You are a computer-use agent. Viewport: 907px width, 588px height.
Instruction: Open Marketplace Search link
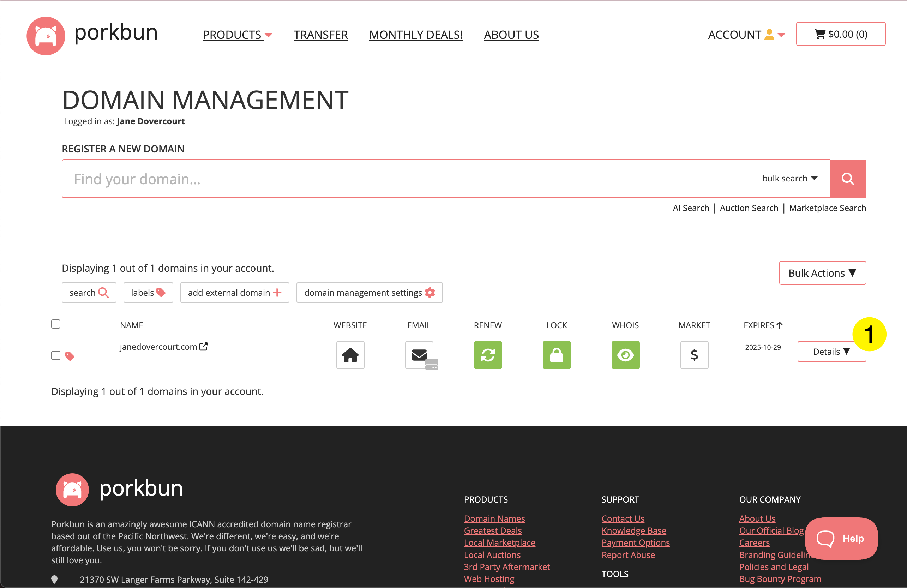pos(827,208)
